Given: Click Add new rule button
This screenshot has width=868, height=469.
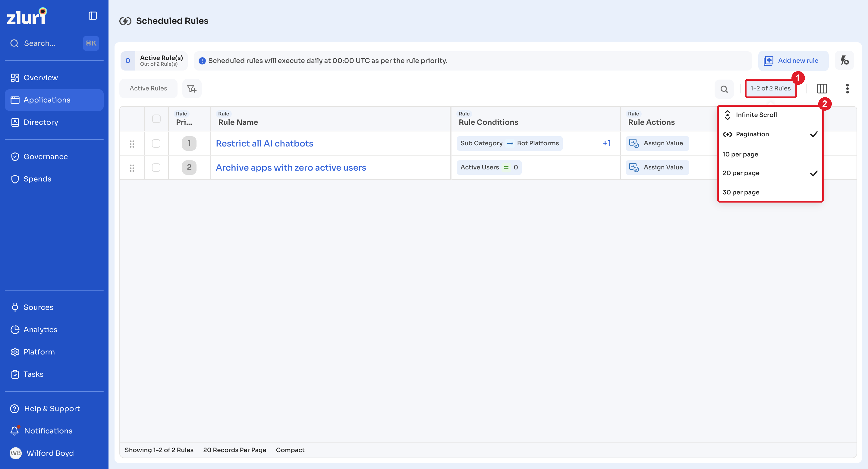Looking at the screenshot, I should 793,61.
